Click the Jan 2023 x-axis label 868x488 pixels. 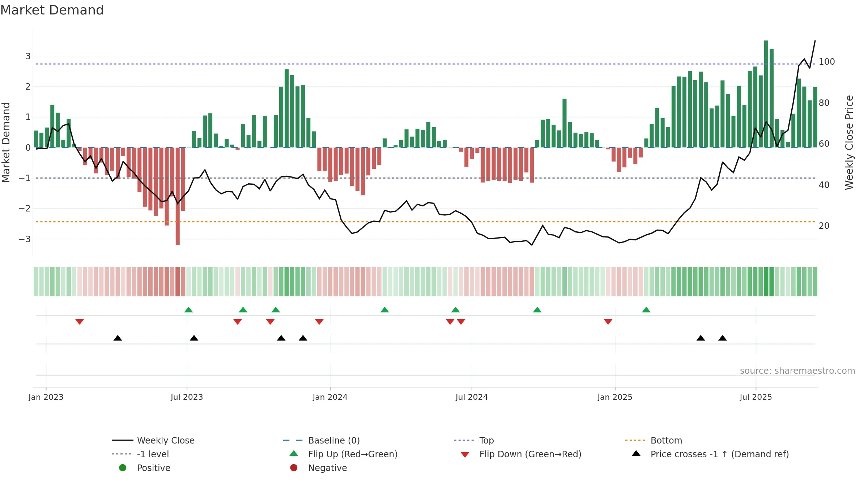point(46,397)
